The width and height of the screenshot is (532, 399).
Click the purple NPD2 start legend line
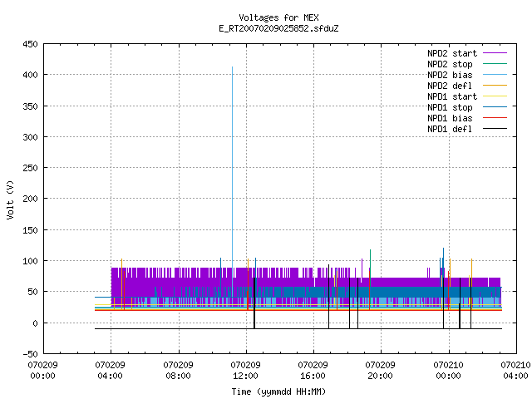(495, 53)
